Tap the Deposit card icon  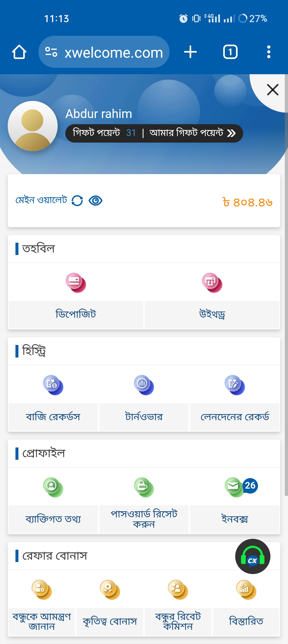click(x=76, y=283)
